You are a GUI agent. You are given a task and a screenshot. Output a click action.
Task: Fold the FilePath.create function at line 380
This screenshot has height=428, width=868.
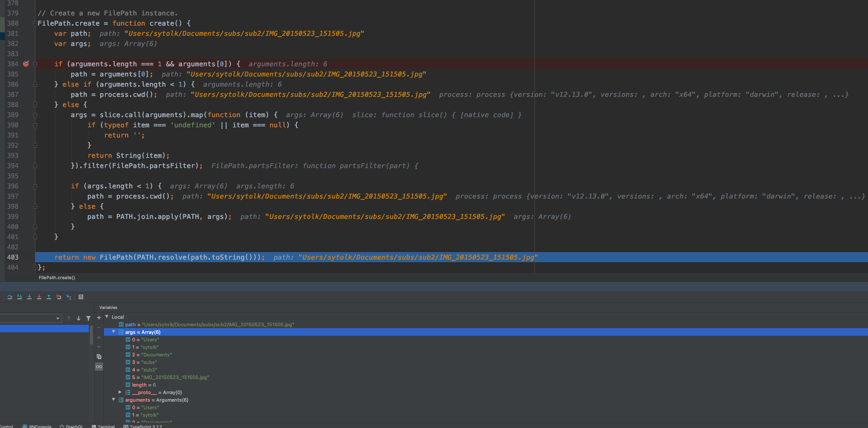[35, 23]
